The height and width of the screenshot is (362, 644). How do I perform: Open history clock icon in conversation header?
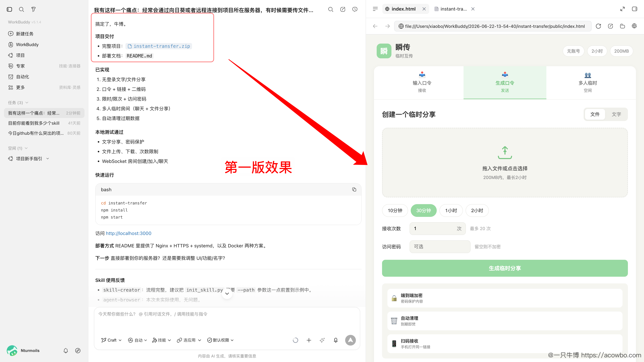[355, 9]
